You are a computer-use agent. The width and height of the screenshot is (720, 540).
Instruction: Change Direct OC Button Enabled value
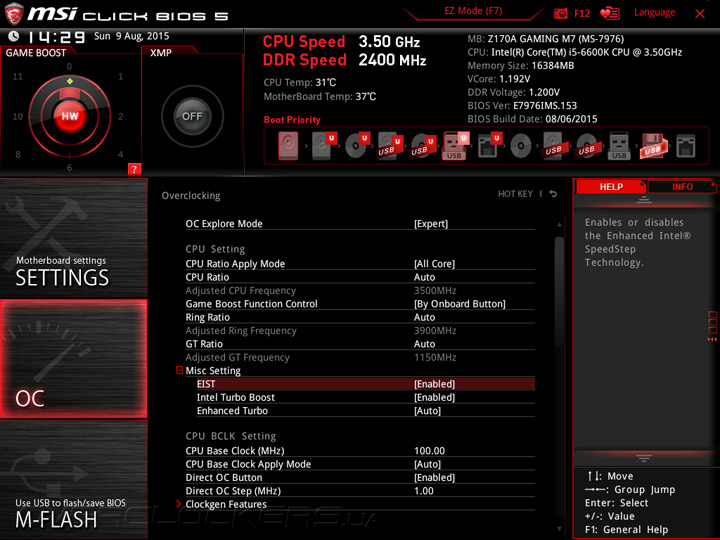pyautogui.click(x=434, y=478)
